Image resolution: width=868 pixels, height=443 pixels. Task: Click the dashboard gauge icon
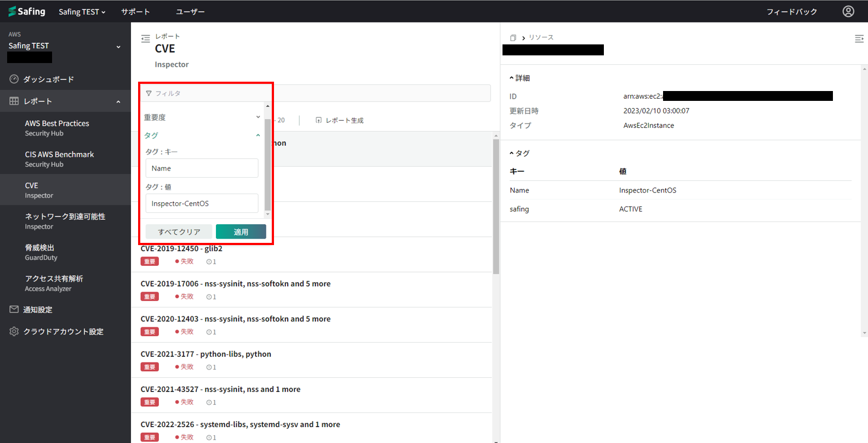click(14, 79)
